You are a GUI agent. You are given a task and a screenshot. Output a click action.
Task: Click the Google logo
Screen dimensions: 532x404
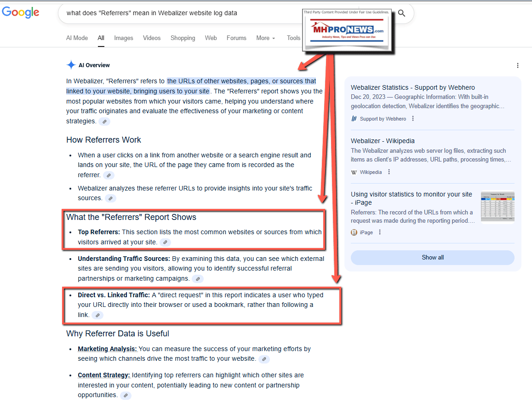pos(20,12)
